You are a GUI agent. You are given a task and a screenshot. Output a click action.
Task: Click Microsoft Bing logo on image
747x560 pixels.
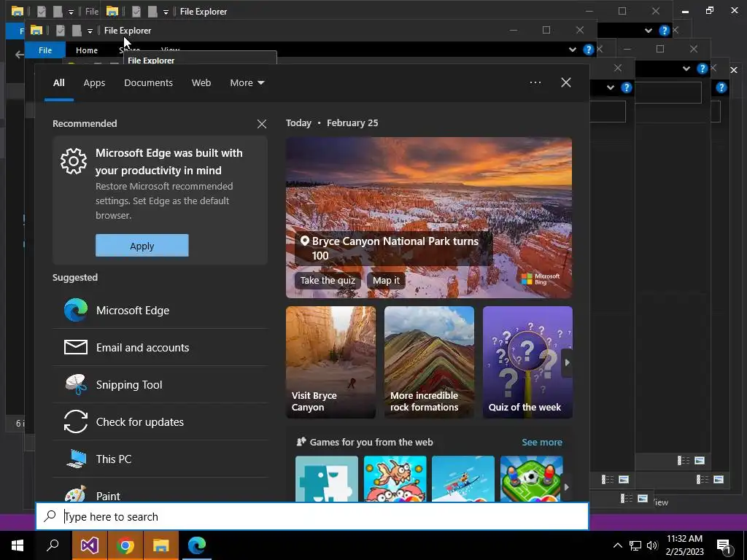[x=541, y=279]
